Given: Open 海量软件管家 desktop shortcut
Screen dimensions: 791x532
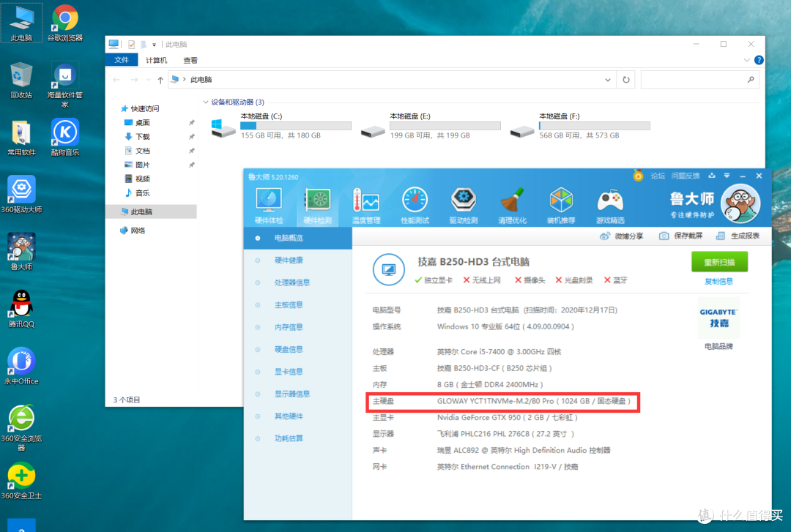Looking at the screenshot, I should [x=65, y=85].
